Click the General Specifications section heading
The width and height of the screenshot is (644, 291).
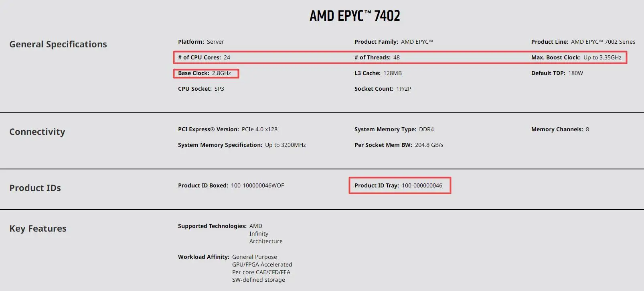coord(58,44)
